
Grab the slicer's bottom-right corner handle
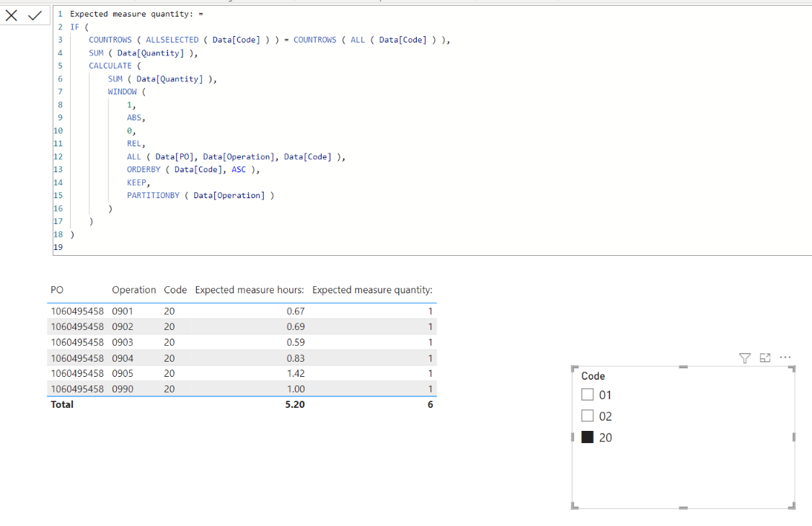pyautogui.click(x=792, y=507)
